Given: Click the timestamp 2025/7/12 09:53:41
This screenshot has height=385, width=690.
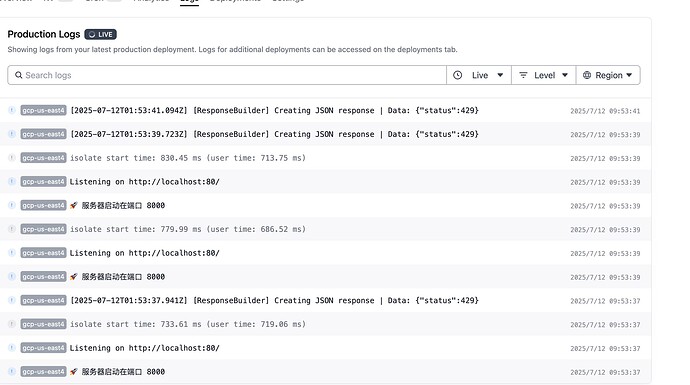Looking at the screenshot, I should [x=605, y=111].
